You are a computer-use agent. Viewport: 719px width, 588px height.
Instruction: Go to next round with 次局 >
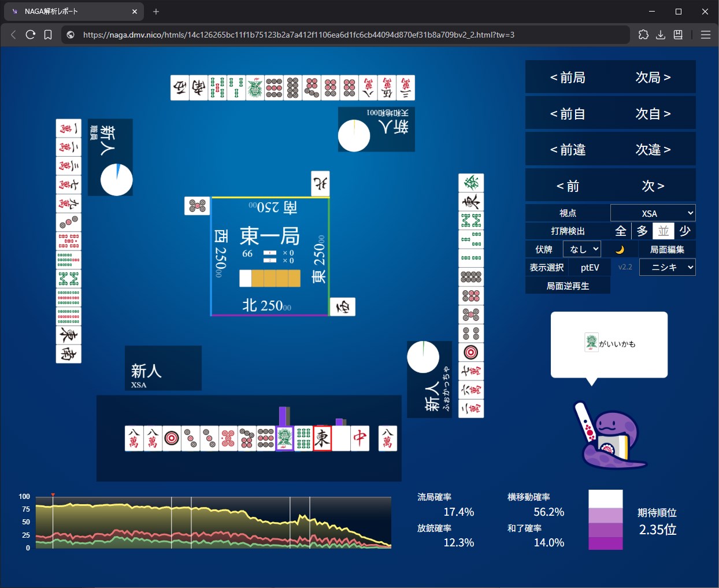653,77
